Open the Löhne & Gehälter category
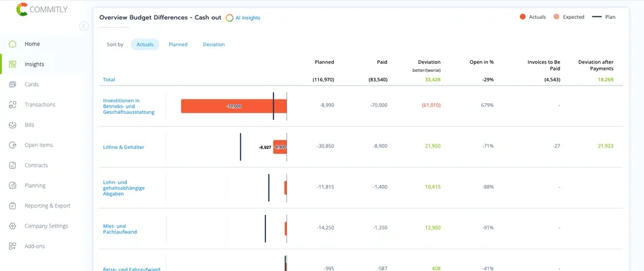Image resolution: width=644 pixels, height=271 pixels. click(x=124, y=147)
